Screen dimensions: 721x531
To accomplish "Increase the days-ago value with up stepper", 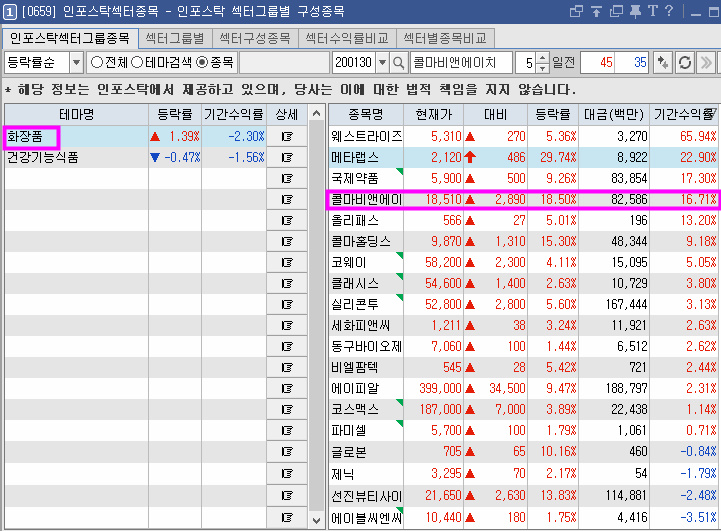I will 543,58.
